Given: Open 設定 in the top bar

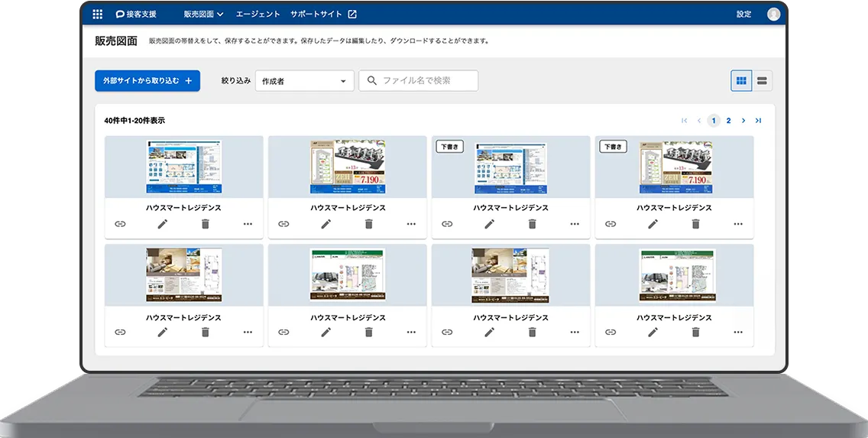Looking at the screenshot, I should pyautogui.click(x=743, y=15).
